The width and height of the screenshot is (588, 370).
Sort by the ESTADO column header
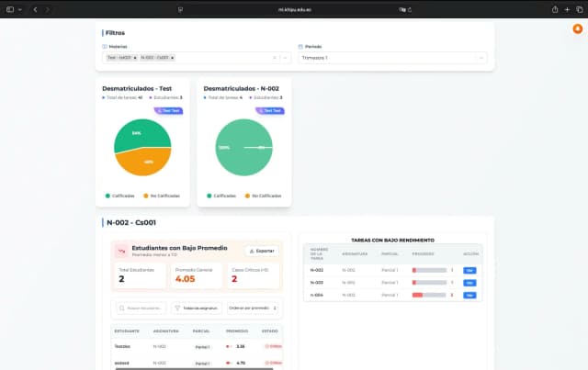pyautogui.click(x=269, y=331)
